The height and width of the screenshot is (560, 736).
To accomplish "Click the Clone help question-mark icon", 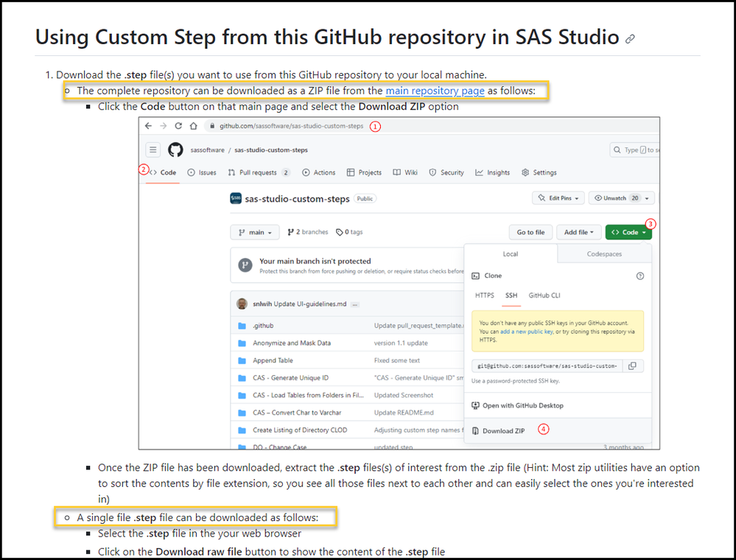I will pyautogui.click(x=639, y=276).
